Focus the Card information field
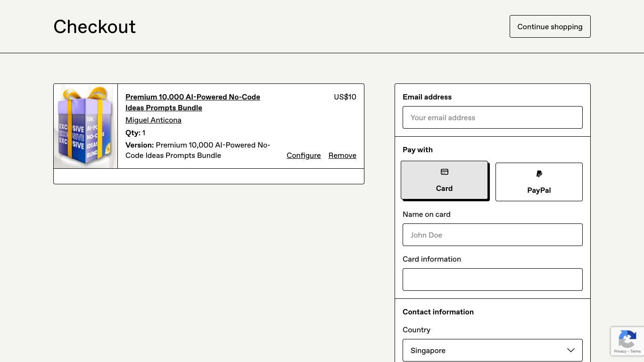644x362 pixels. pos(492,280)
